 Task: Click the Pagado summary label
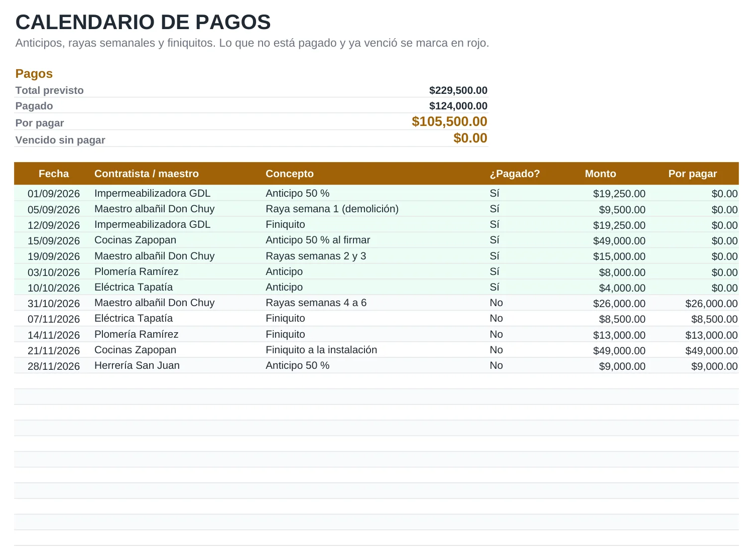pyautogui.click(x=34, y=106)
